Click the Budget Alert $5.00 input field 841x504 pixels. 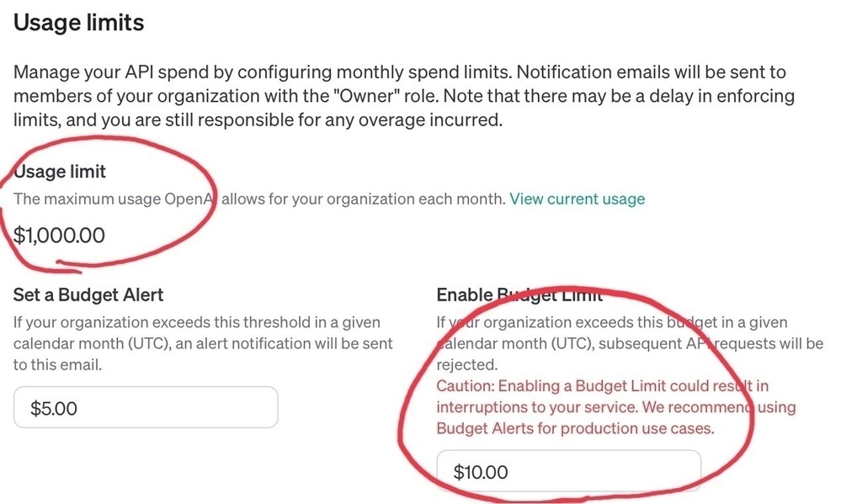pyautogui.click(x=146, y=407)
